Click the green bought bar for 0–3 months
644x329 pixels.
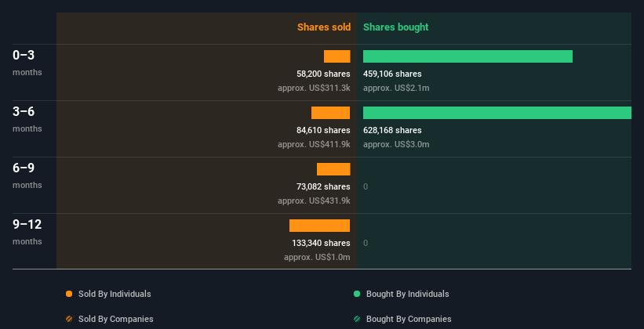[468, 56]
